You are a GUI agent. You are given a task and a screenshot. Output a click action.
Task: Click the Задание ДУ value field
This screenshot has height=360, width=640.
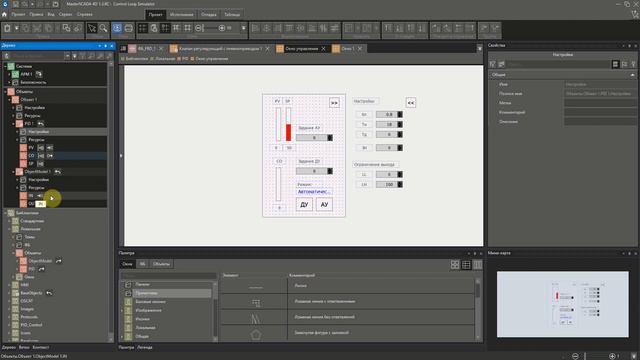[314, 171]
